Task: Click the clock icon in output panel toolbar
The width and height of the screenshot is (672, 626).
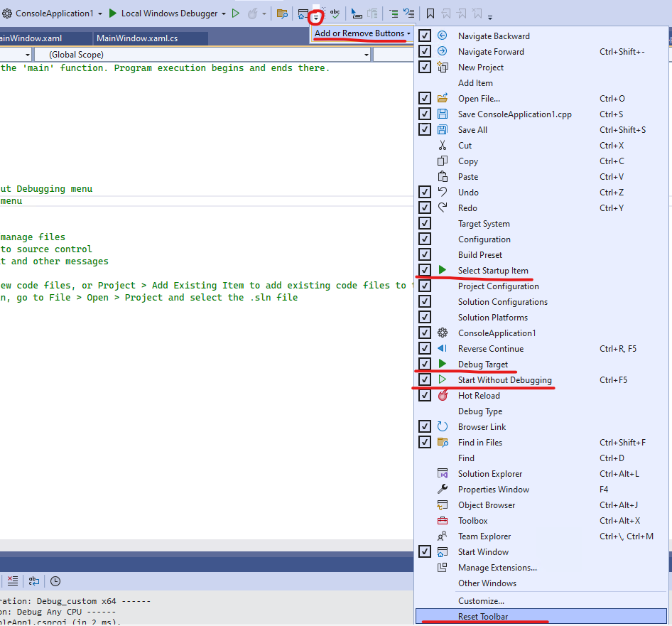Action: (x=55, y=581)
